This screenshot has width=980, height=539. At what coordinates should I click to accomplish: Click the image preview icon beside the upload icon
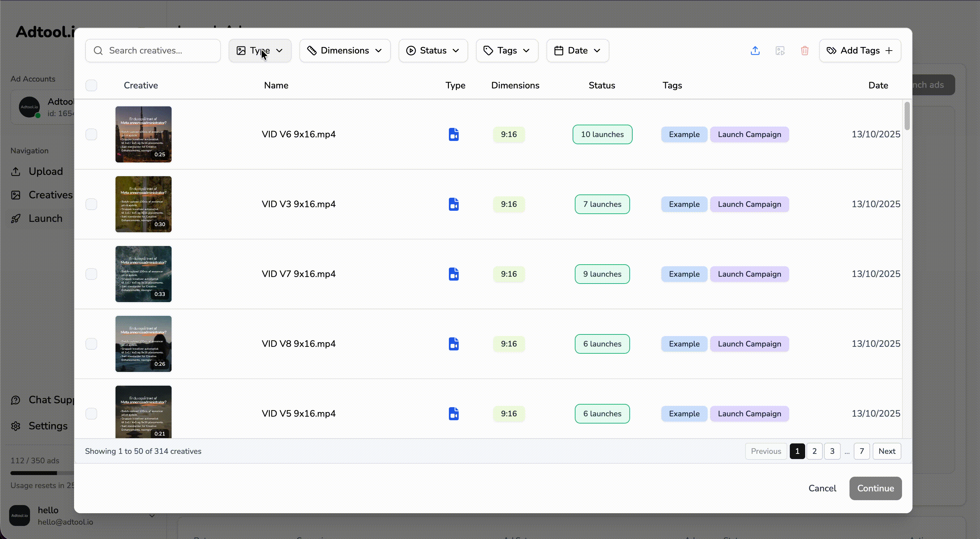(780, 50)
